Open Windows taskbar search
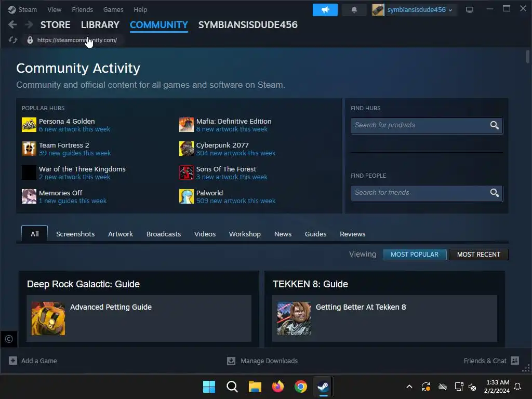The height and width of the screenshot is (399, 532). tap(232, 387)
